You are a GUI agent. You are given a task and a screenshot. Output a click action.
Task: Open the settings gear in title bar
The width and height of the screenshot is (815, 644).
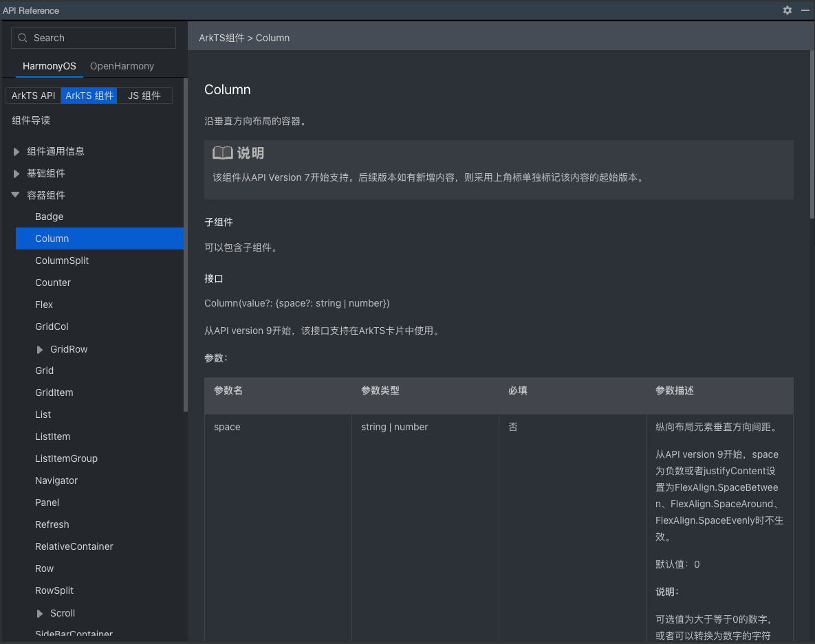[787, 10]
